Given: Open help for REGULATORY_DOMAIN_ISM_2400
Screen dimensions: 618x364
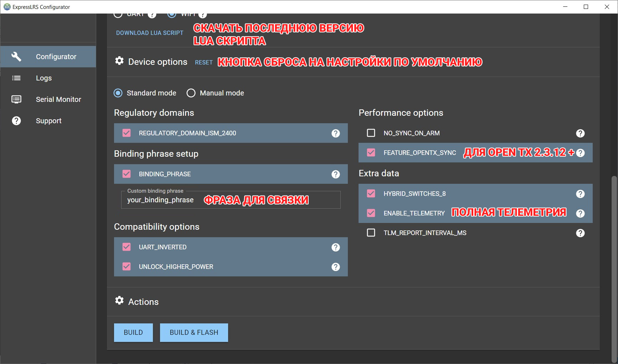Looking at the screenshot, I should (x=336, y=133).
